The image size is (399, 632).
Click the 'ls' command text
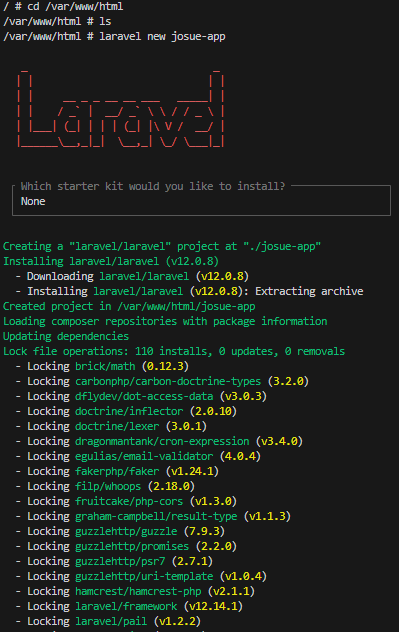105,21
